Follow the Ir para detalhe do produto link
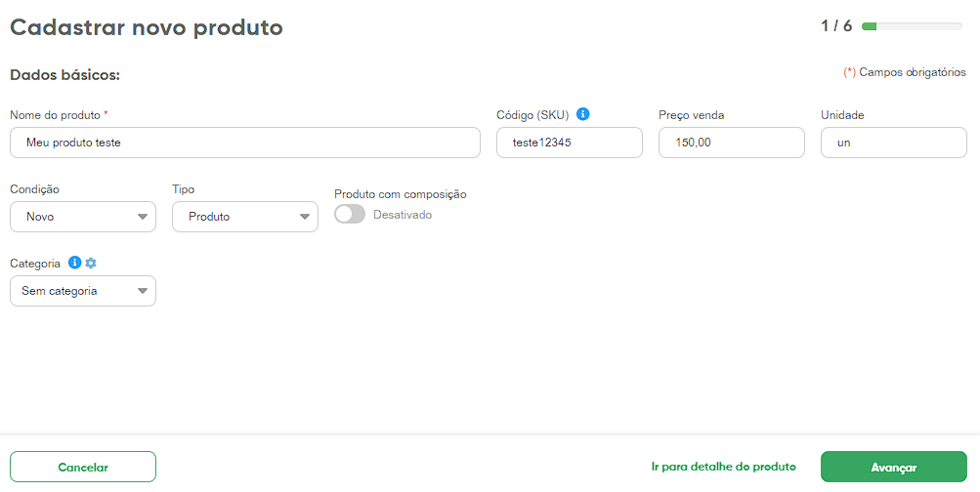980x492 pixels. click(x=724, y=467)
